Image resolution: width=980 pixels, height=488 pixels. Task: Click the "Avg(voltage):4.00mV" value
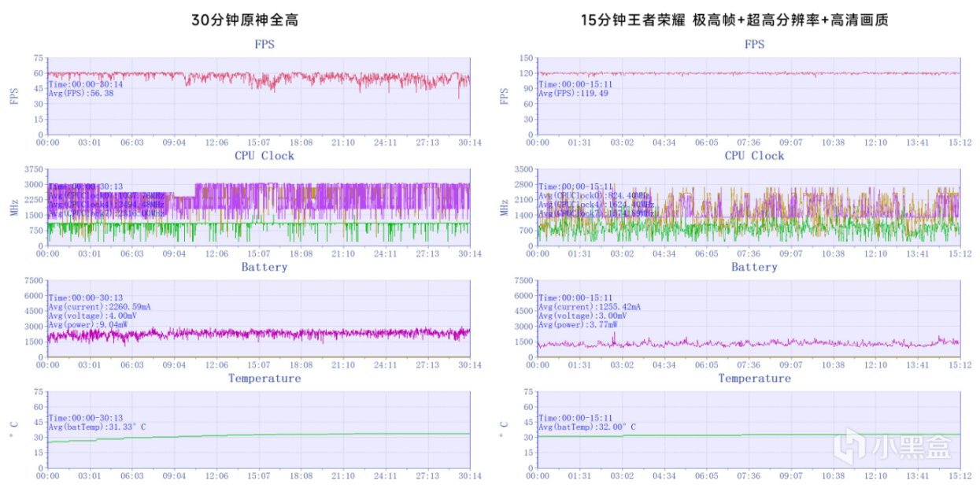click(92, 316)
